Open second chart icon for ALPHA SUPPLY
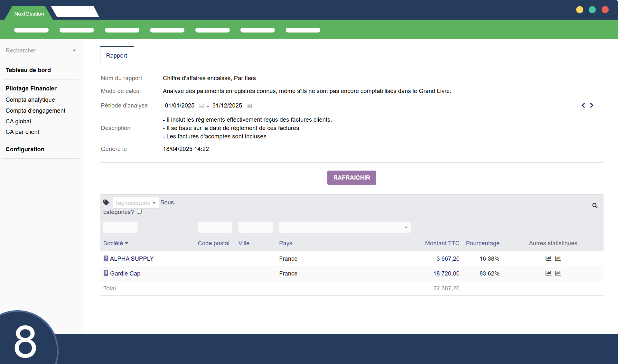The image size is (618, 364). (558, 258)
